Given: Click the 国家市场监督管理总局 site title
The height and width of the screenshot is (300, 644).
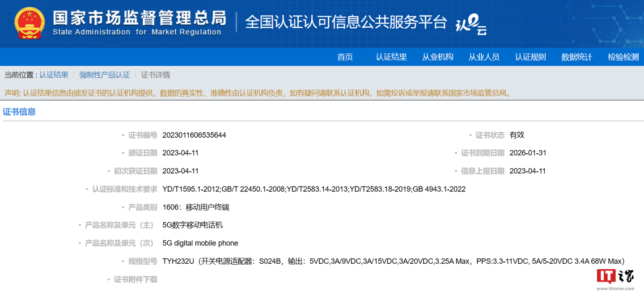Looking at the screenshot, I should (139, 18).
